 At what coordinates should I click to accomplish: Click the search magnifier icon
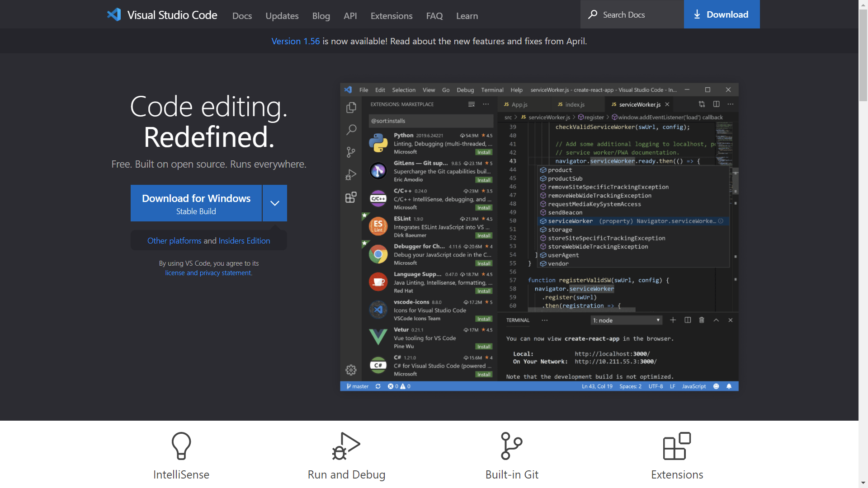593,14
